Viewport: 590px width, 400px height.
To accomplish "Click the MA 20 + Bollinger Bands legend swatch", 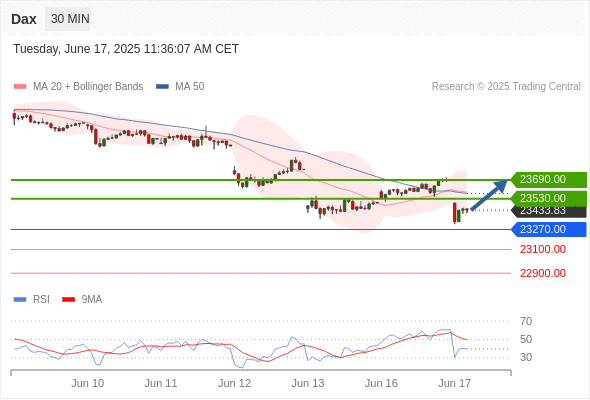I will [20, 87].
